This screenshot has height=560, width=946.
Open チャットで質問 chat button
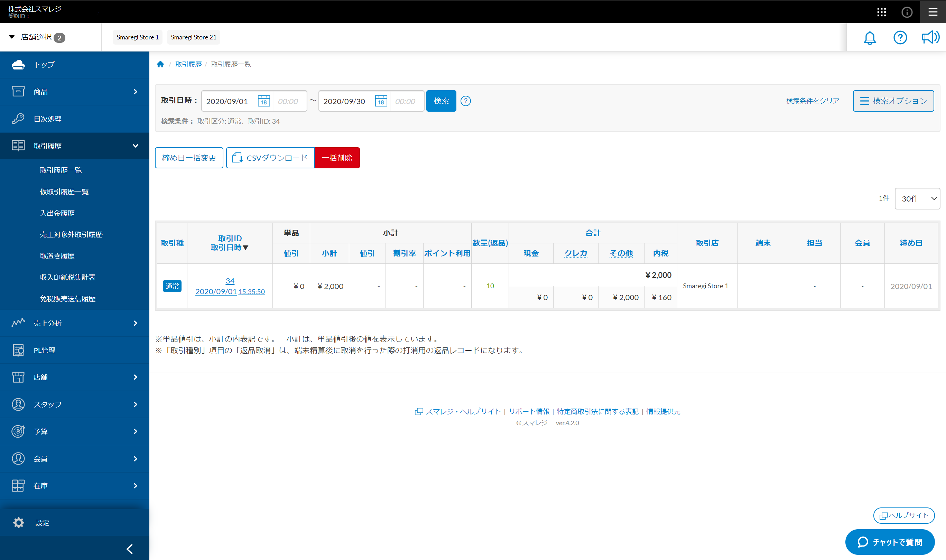(x=890, y=542)
